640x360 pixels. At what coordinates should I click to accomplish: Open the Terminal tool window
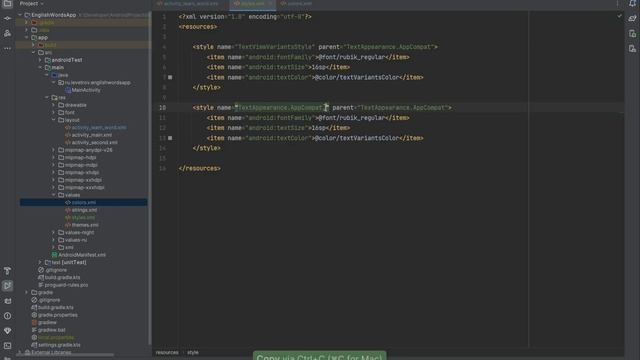click(x=7, y=346)
